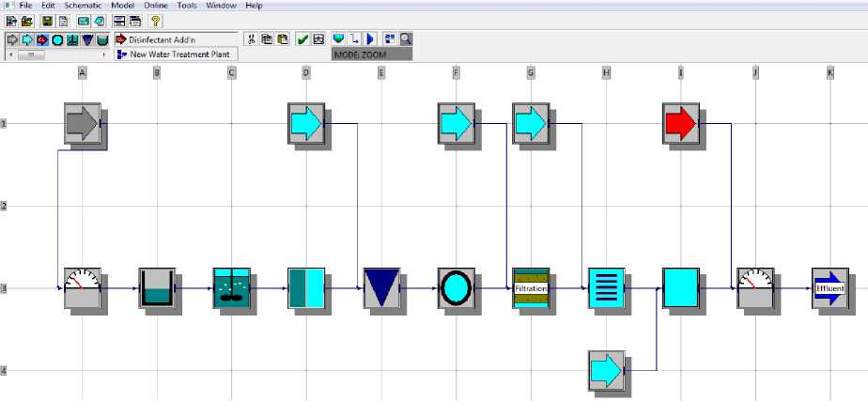868x401 pixels.
Task: Click the Save floppy disk icon
Action: 48,21
